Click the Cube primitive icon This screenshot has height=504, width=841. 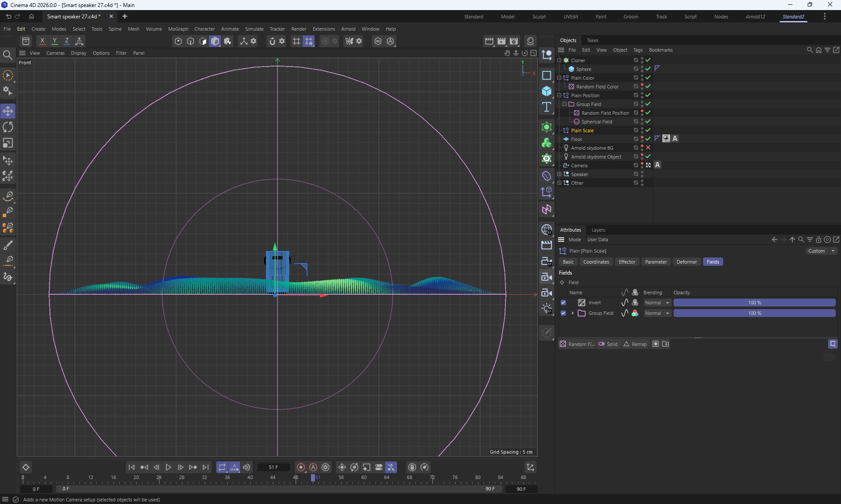pyautogui.click(x=546, y=91)
